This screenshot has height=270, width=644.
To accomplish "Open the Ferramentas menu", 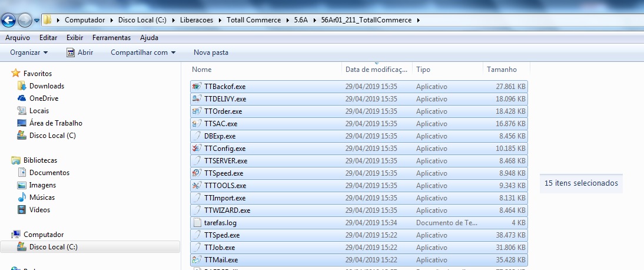I will (x=111, y=38).
